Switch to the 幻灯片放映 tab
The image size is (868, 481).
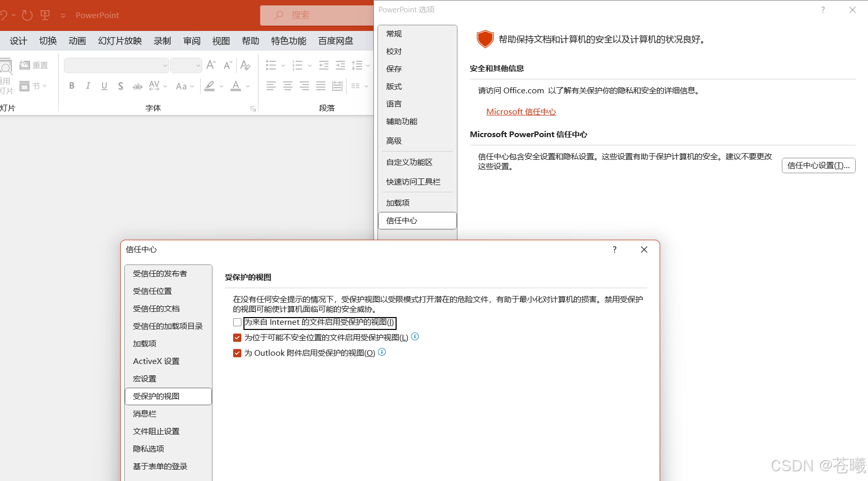click(120, 41)
